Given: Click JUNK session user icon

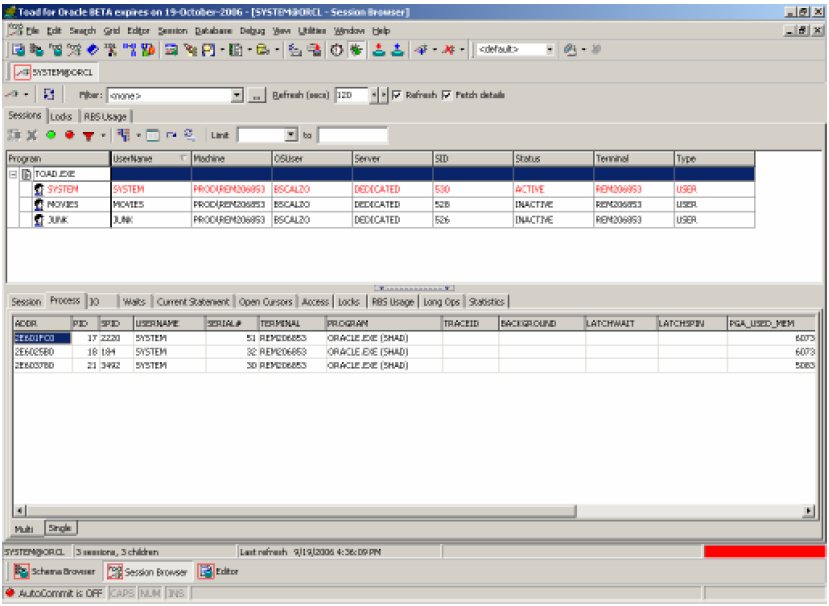Looking at the screenshot, I should pyautogui.click(x=39, y=219).
